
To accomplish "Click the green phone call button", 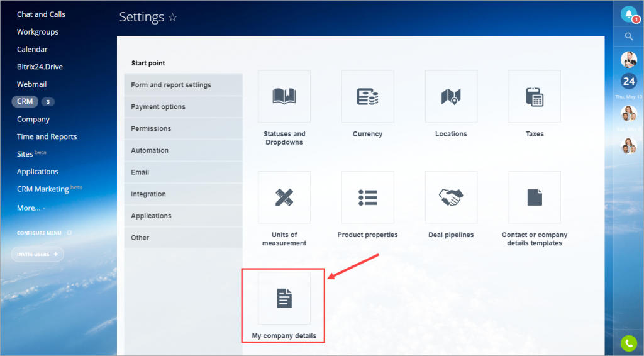I will pyautogui.click(x=628, y=343).
